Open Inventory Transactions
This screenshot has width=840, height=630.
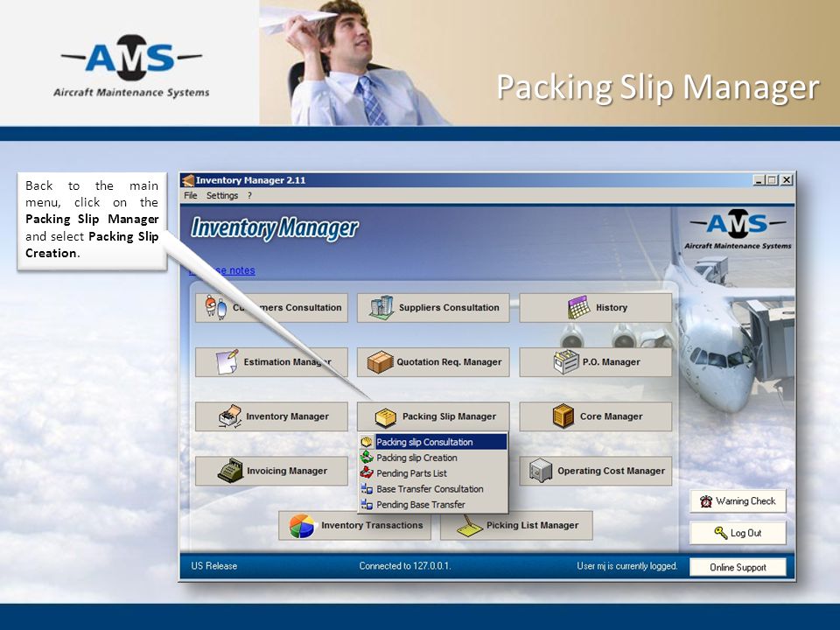[354, 526]
